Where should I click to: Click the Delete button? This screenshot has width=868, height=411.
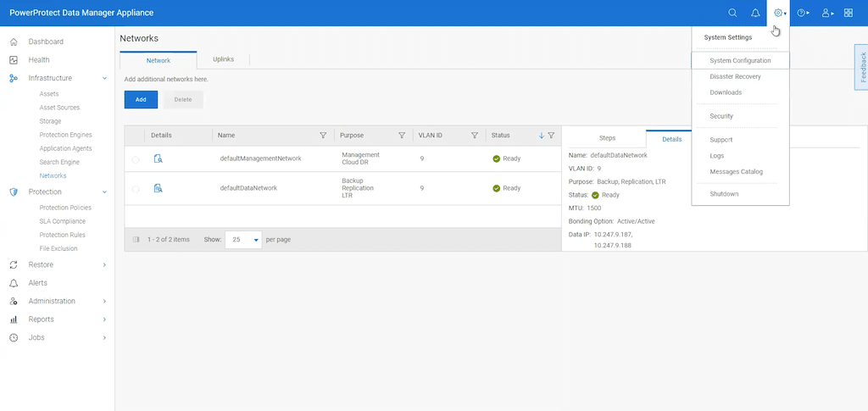tap(183, 99)
